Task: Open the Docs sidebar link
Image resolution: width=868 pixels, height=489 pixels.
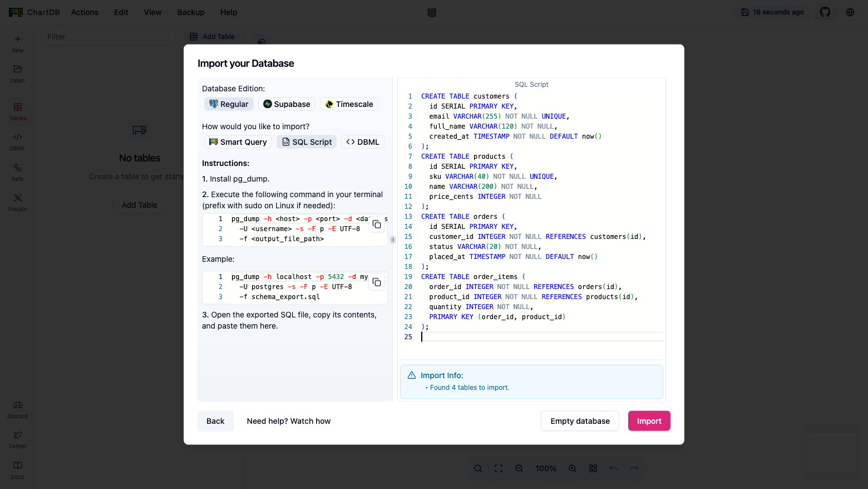Action: [17, 470]
